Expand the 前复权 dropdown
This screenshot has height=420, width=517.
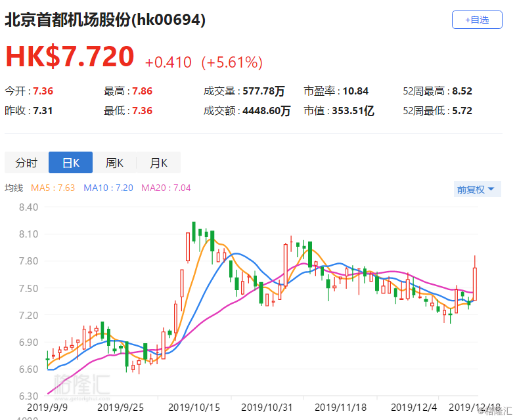[477, 189]
